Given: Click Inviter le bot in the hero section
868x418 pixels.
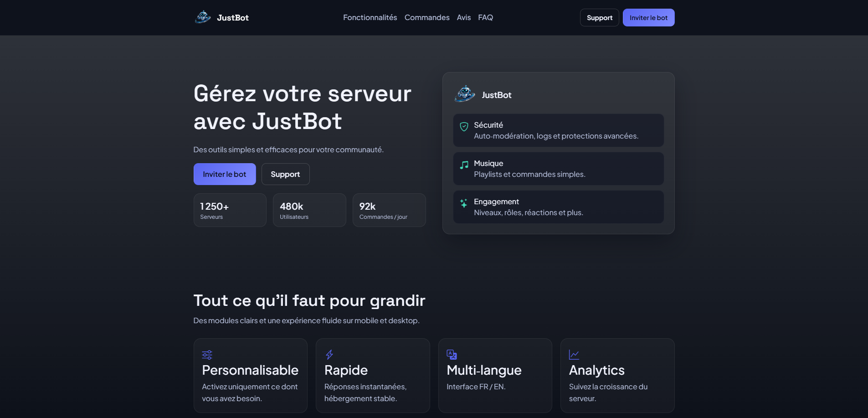Looking at the screenshot, I should pyautogui.click(x=224, y=174).
